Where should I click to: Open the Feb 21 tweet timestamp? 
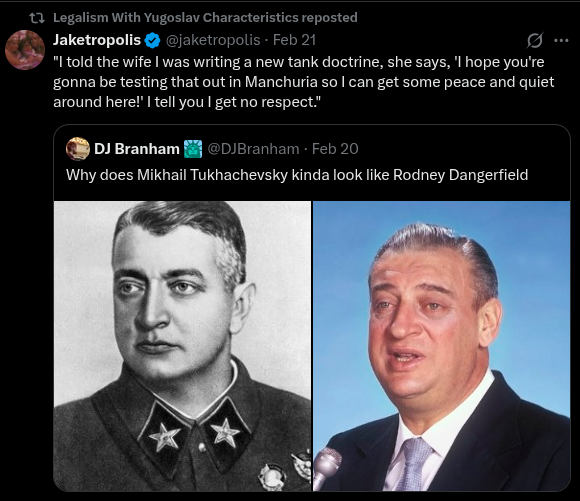coord(294,40)
